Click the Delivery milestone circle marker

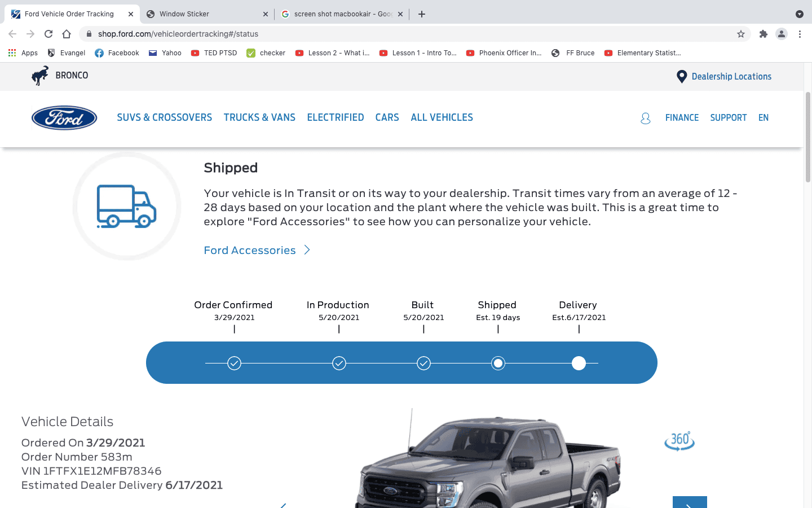click(x=579, y=363)
